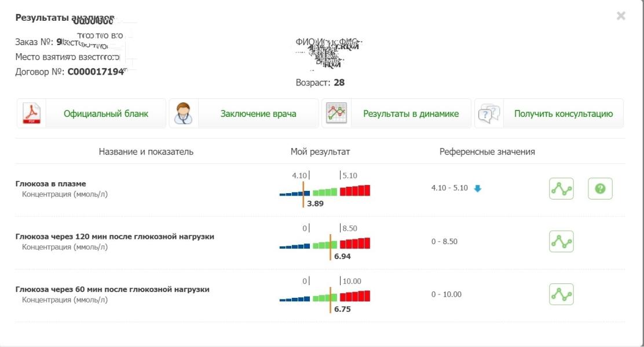The width and height of the screenshot is (644, 347).
Task: Click the consultation chat bubbles icon
Action: 489,113
